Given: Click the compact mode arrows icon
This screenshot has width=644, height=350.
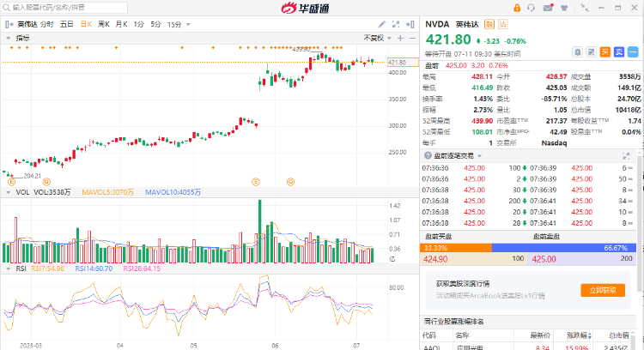Looking at the screenshot, I should pos(585,8).
